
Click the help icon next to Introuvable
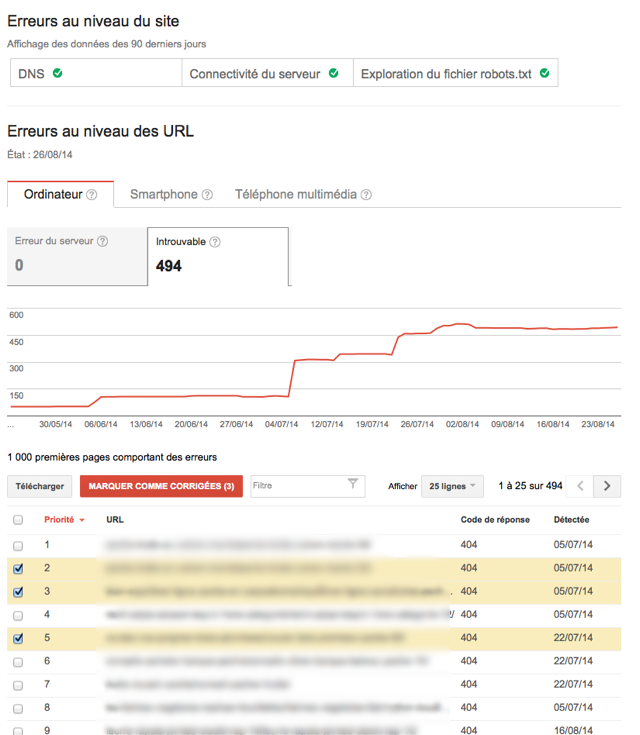click(215, 242)
